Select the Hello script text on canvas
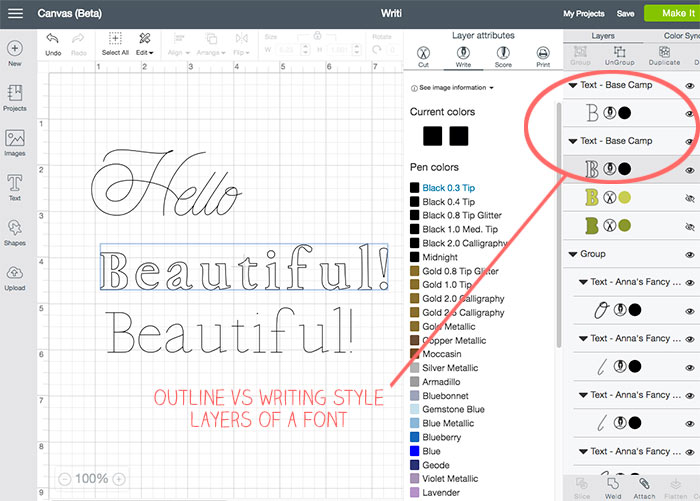The width and height of the screenshot is (700, 501). 166,183
